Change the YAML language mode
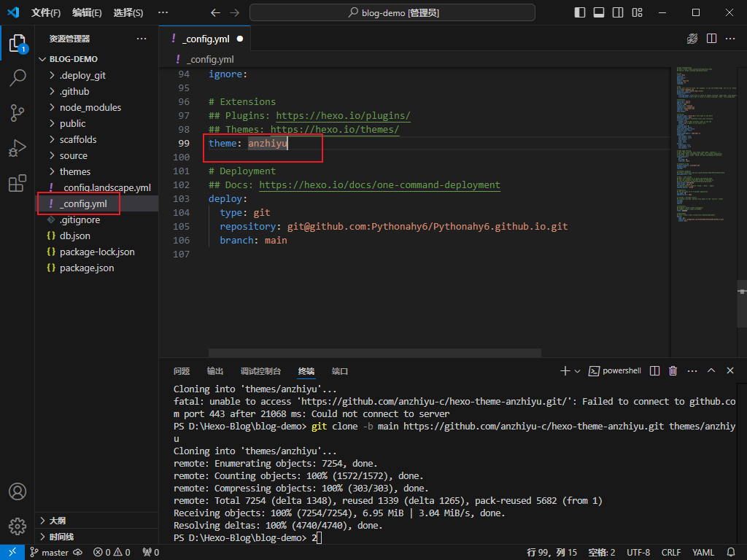 click(703, 553)
